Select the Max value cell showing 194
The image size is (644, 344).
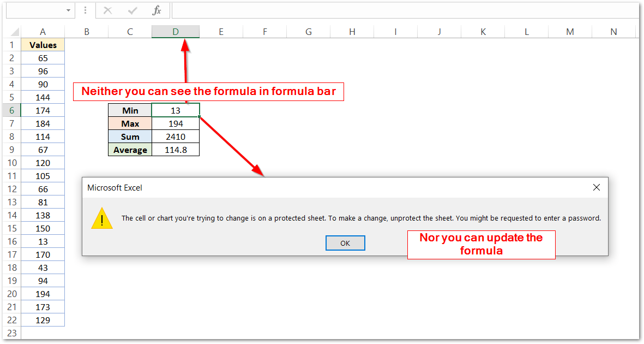175,123
